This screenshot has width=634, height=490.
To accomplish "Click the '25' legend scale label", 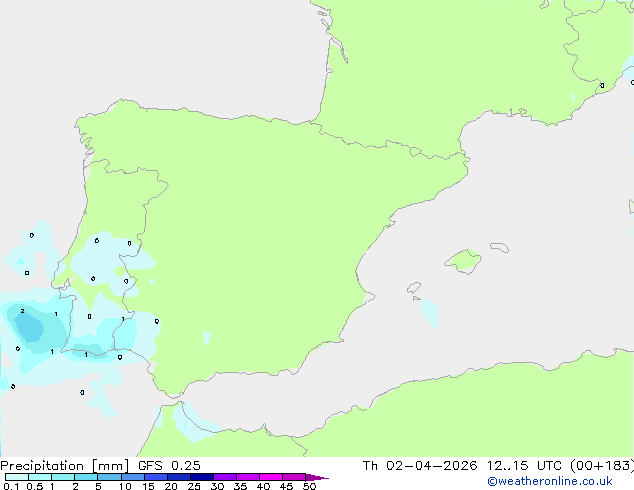I will click(x=194, y=486).
